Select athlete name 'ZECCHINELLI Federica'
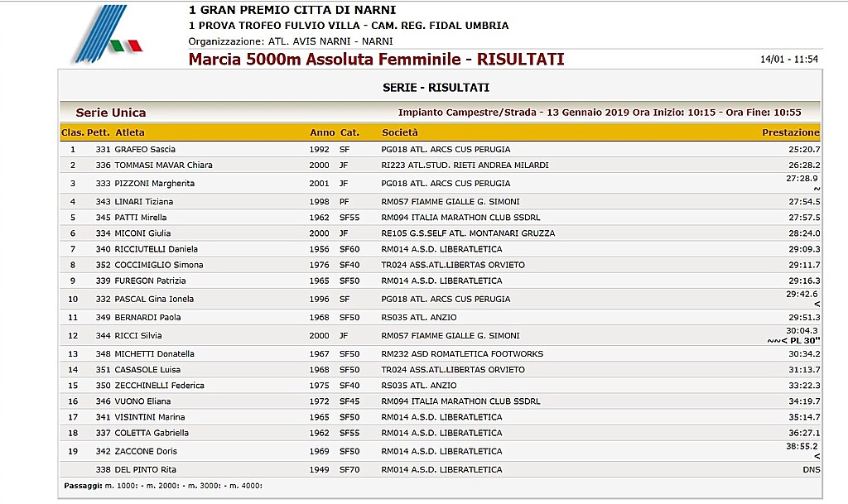Screen dimensions: 848x504 pos(160,385)
